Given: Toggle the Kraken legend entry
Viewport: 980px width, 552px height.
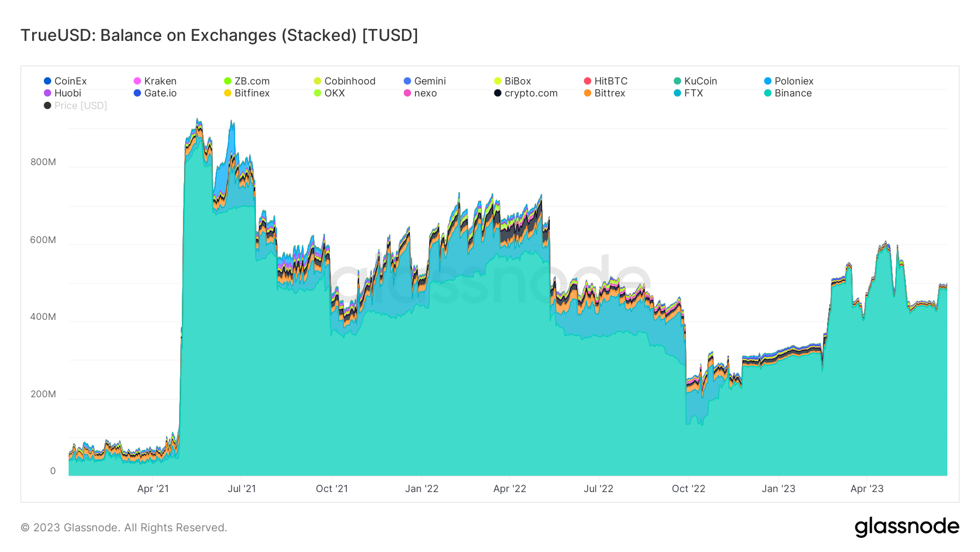Looking at the screenshot, I should pos(155,81).
